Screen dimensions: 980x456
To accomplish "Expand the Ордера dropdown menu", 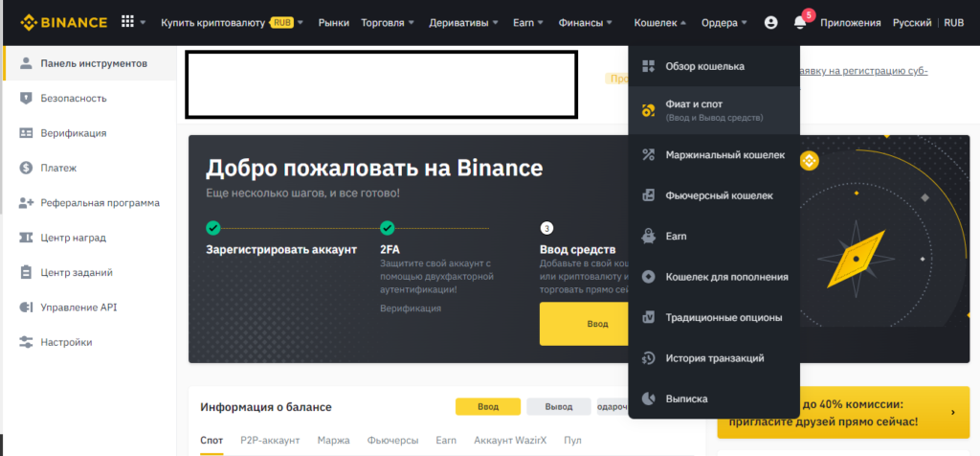I will pyautogui.click(x=744, y=23).
